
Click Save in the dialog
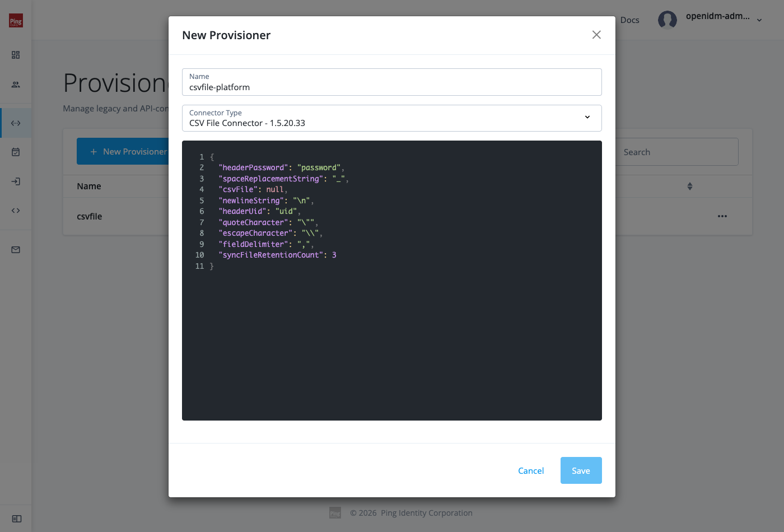[581, 470]
